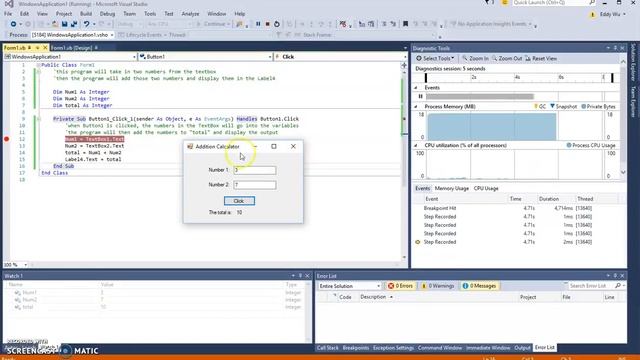
Task: Stop debugging with the red square icon
Action: [x=267, y=24]
